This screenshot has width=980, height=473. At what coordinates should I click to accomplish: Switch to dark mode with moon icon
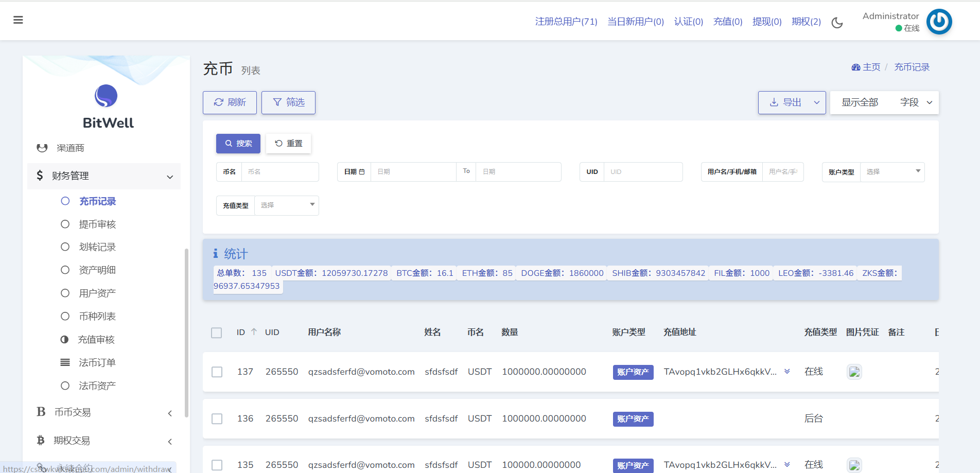point(837,23)
